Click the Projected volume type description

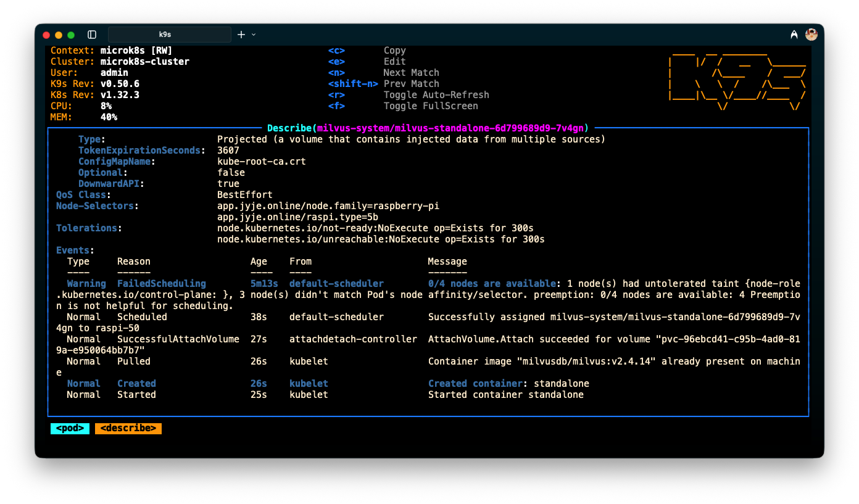(411, 139)
